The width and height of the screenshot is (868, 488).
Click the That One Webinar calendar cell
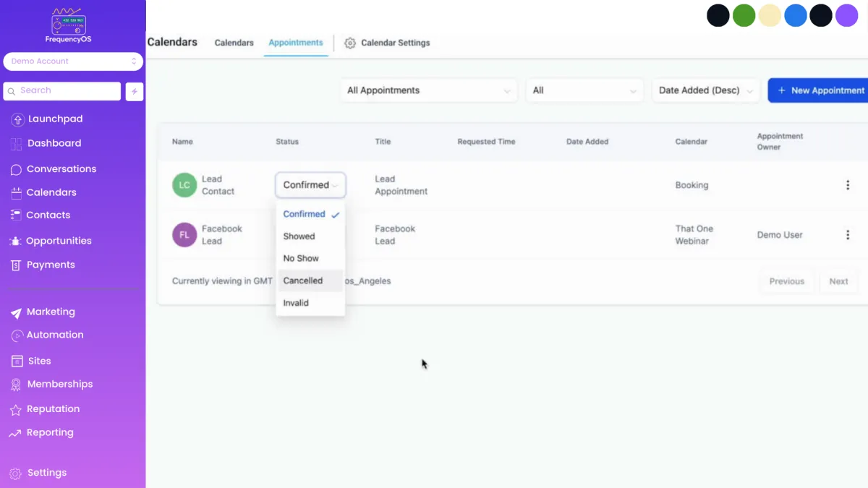(x=694, y=235)
